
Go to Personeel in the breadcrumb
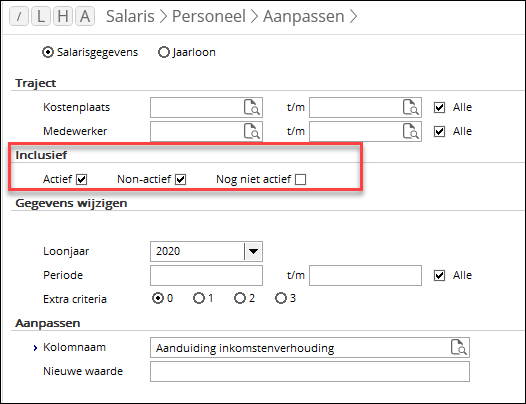pos(209,16)
